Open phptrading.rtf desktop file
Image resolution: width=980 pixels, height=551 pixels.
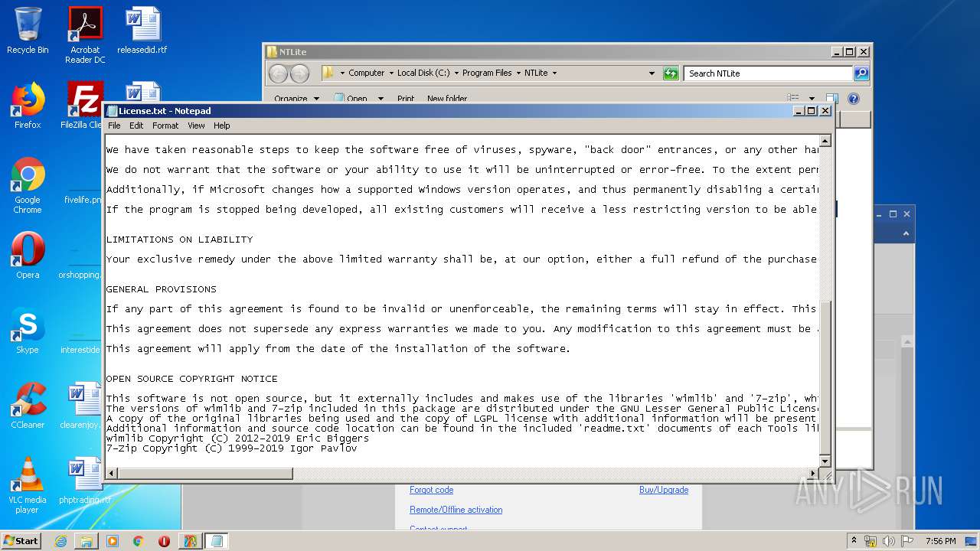[x=85, y=481]
